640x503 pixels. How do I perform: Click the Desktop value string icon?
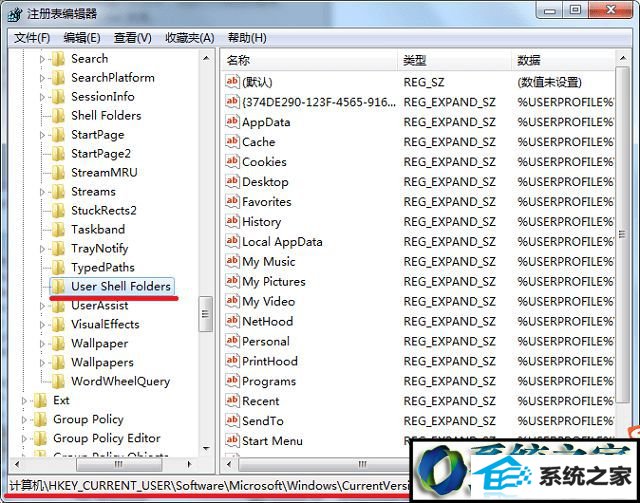click(232, 181)
